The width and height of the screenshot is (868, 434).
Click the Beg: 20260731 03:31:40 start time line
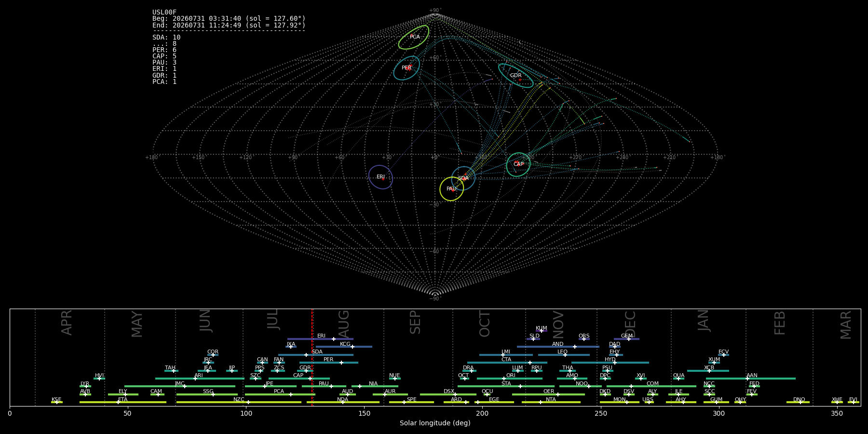click(229, 19)
